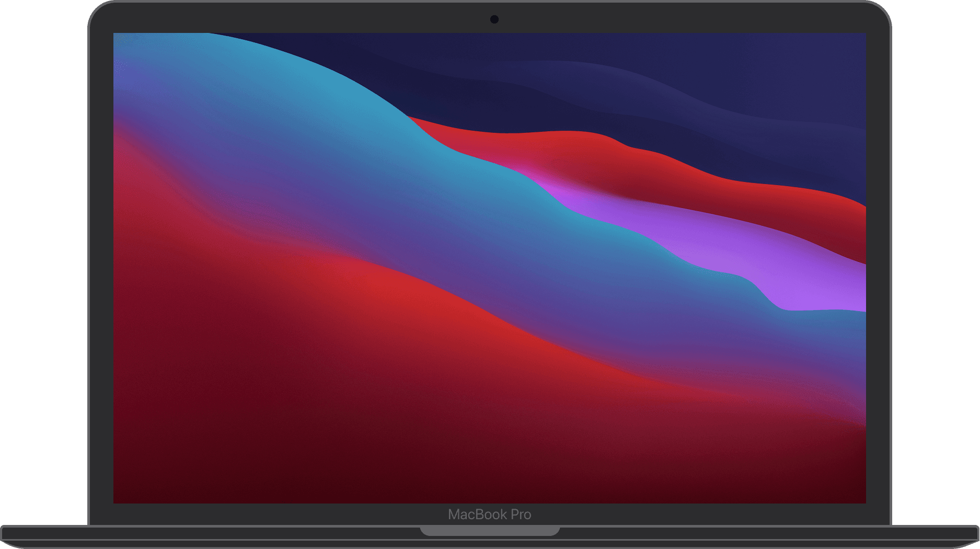The image size is (980, 549).
Task: Click the webcam lens above the screen
Action: (494, 19)
